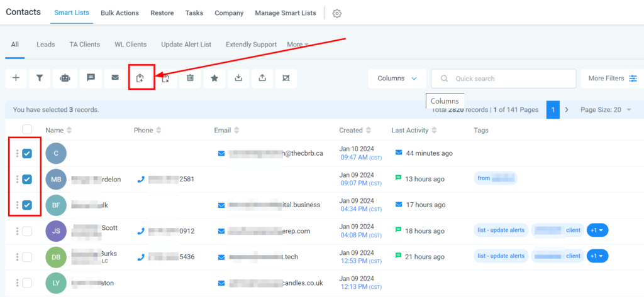Viewport: 644px width, 297px height.
Task: Uncheck the checkbox for contact C
Action: click(x=26, y=153)
